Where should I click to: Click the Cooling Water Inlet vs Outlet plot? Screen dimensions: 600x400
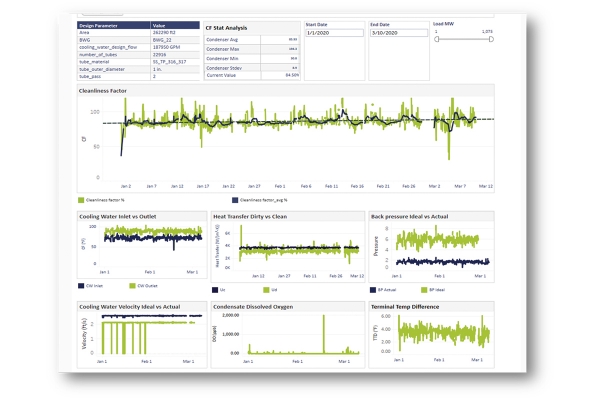coord(153,245)
